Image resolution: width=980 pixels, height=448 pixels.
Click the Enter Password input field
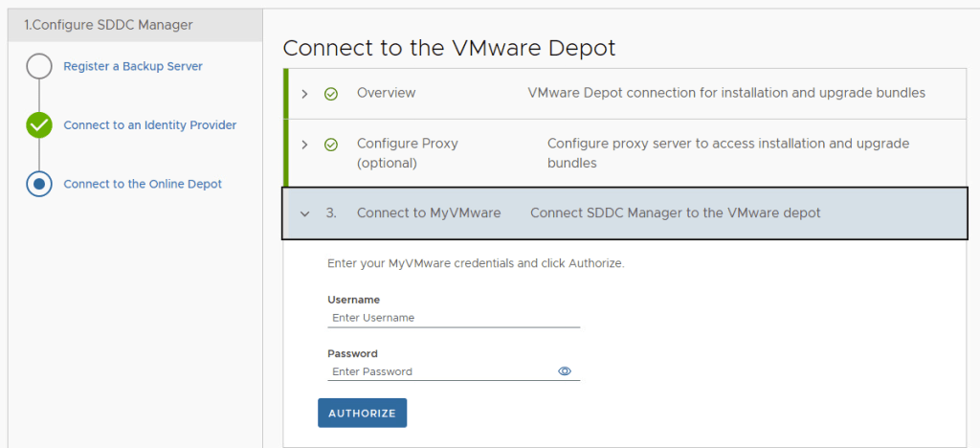pos(440,371)
